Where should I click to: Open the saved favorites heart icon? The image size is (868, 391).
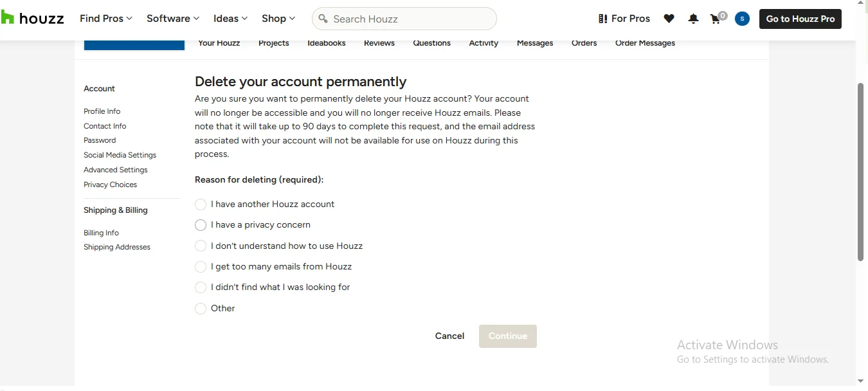pyautogui.click(x=669, y=19)
